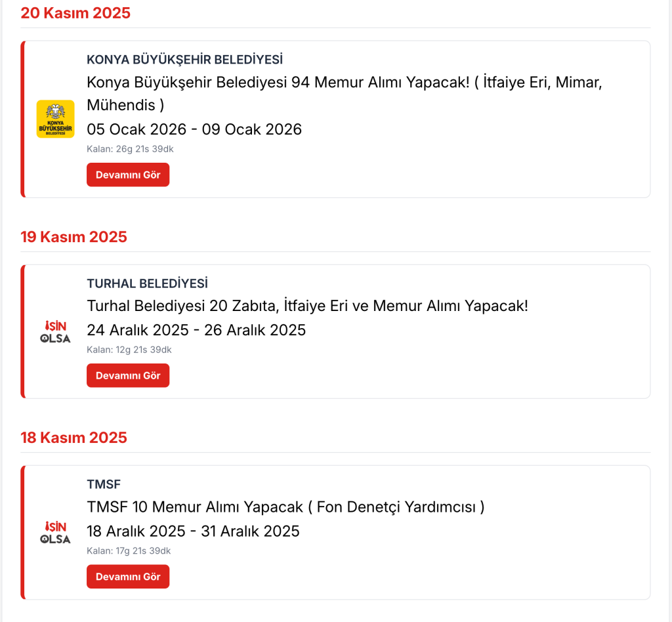This screenshot has height=622, width=672.
Task: Click the 19 Kasım 2025 date heading
Action: click(73, 236)
